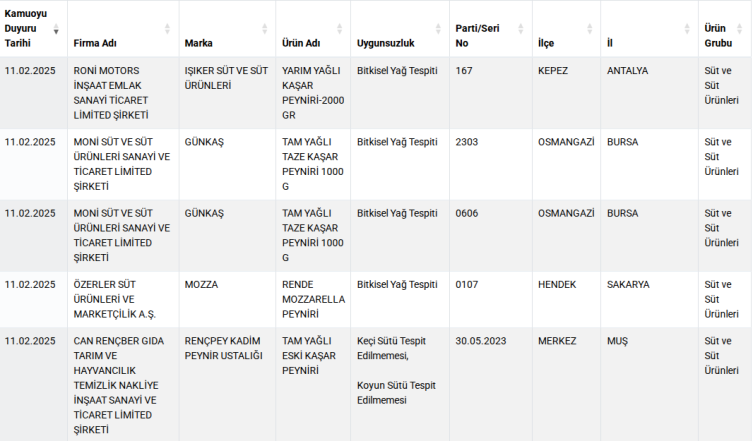Click the Uygunsuzluk header text
Image resolution: width=753 pixels, height=441 pixels.
tap(385, 44)
